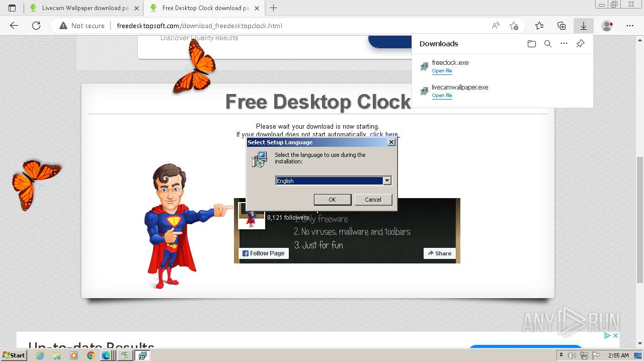Cancel the Select Setup Language dialog
The width and height of the screenshot is (644, 362).
tap(373, 200)
